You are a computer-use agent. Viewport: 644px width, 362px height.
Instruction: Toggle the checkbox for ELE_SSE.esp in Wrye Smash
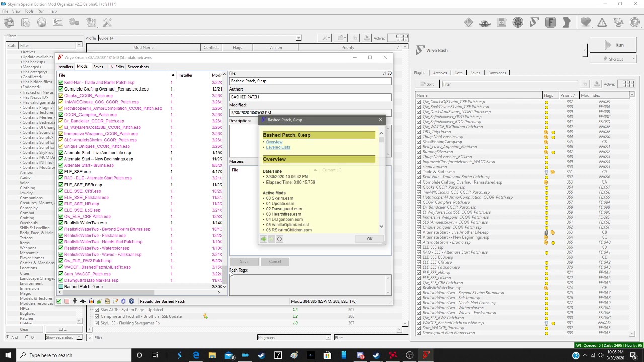[x=61, y=172]
